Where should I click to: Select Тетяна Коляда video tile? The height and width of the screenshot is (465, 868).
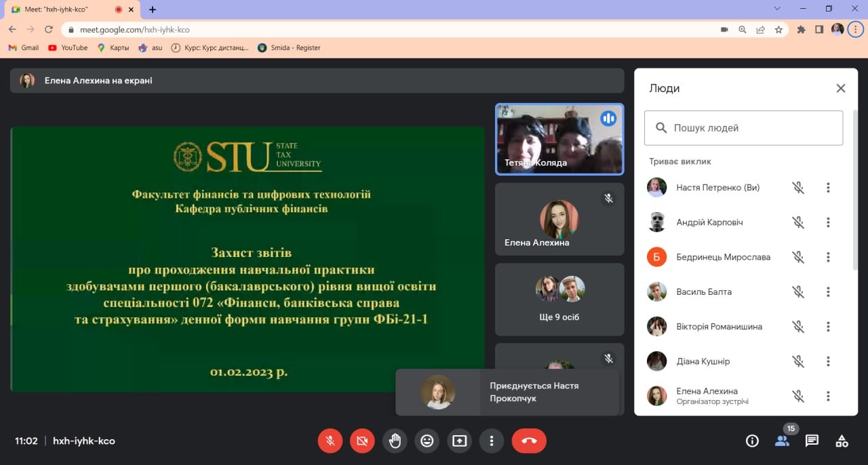coord(559,139)
